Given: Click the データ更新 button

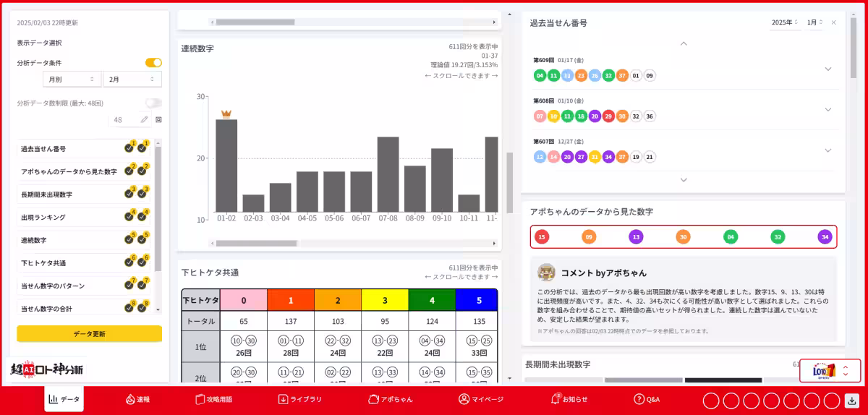Looking at the screenshot, I should pyautogui.click(x=89, y=333).
